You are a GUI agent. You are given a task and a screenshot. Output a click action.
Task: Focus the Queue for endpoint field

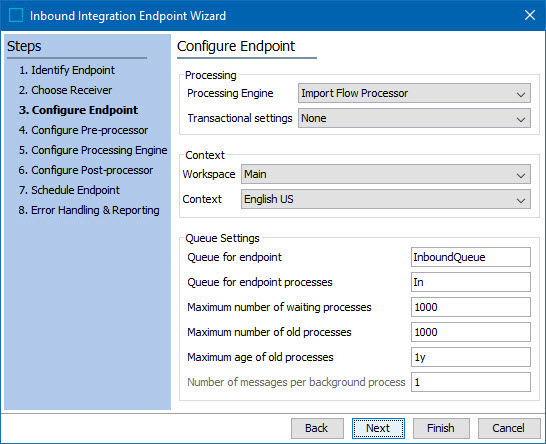[471, 257]
